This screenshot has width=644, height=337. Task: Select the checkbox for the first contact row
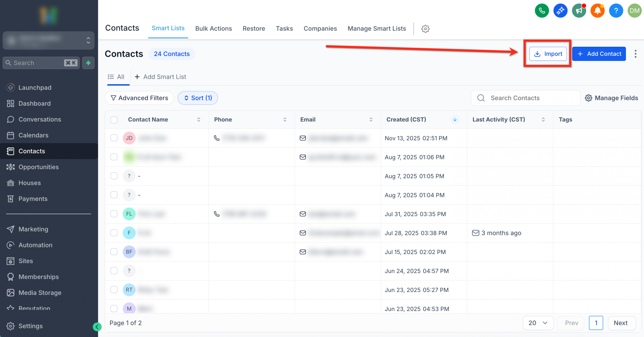point(114,138)
